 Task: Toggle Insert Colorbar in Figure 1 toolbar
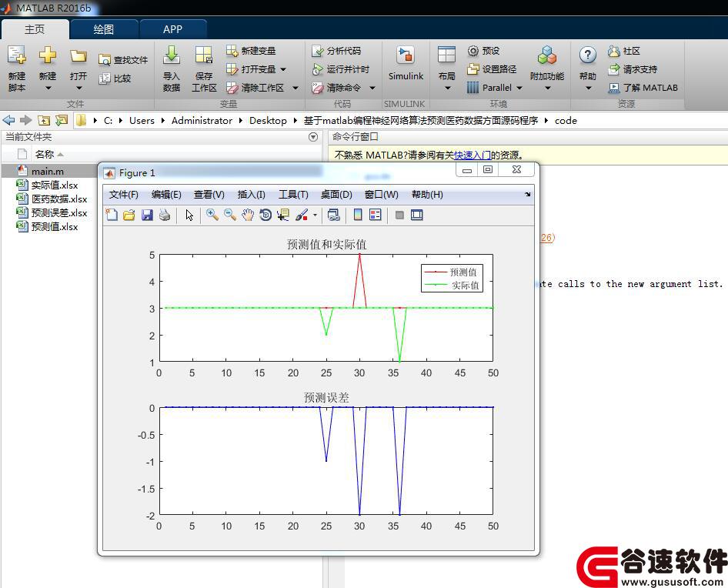click(x=358, y=215)
